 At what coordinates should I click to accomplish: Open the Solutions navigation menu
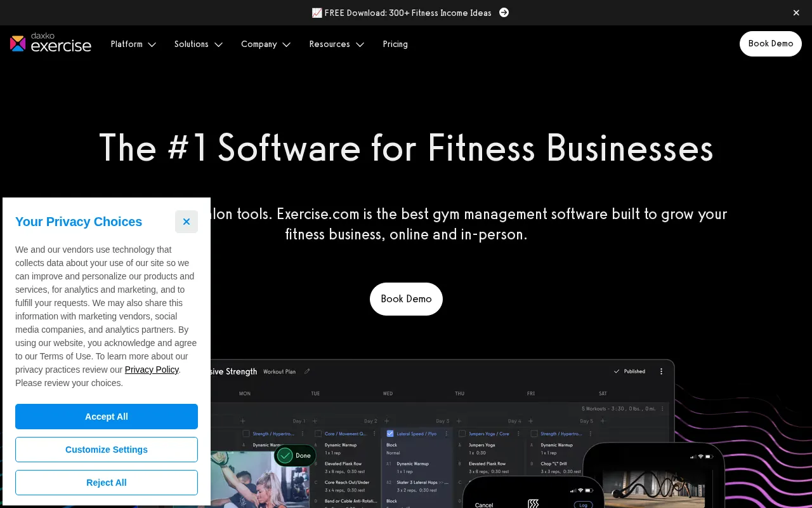tap(192, 44)
